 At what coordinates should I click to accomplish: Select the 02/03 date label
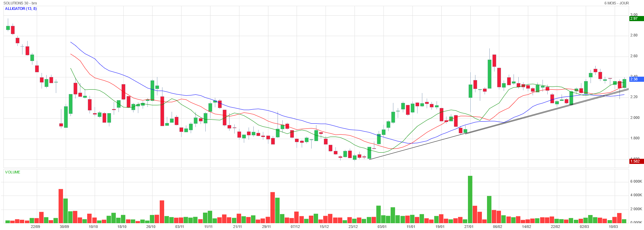584,227
